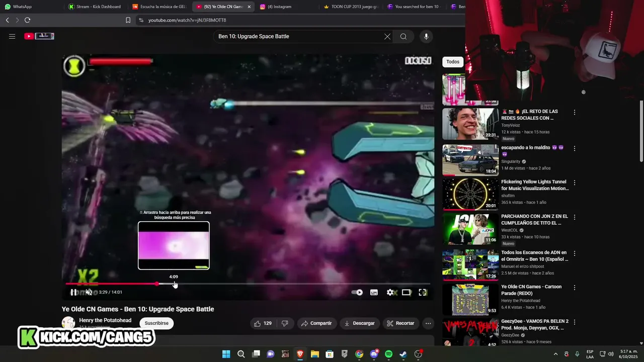This screenshot has height=362, width=644.
Task: Open Windows taskbar search
Action: point(241,354)
